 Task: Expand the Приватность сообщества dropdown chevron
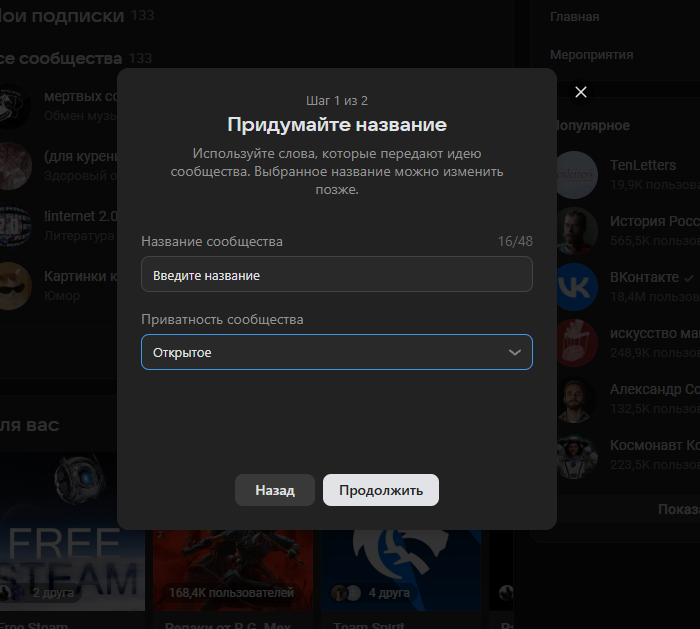pyautogui.click(x=514, y=353)
